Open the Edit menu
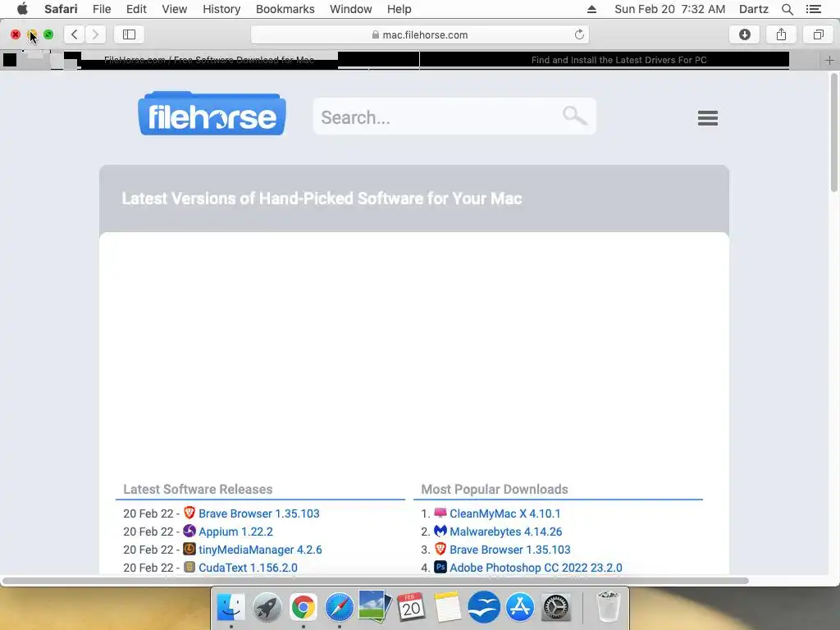 tap(136, 9)
